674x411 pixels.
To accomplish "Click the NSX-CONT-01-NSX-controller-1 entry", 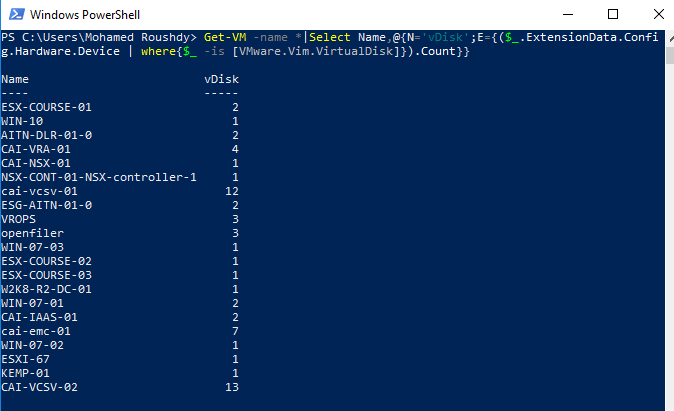I will [x=98, y=177].
